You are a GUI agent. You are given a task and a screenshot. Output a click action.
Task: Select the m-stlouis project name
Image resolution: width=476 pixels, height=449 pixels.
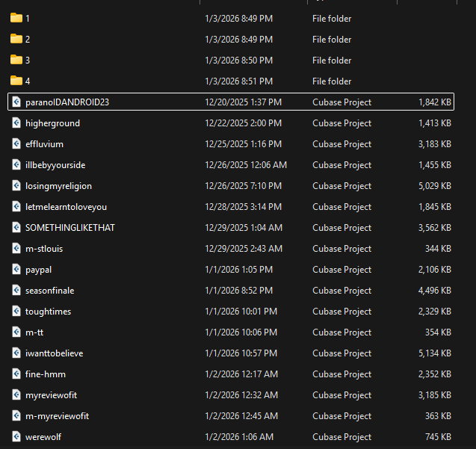point(44,249)
